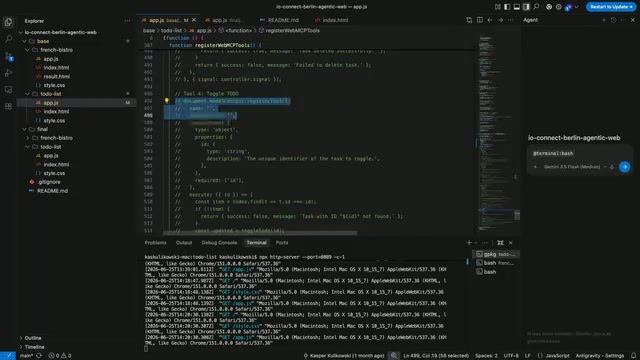Click <function> in the breadcrumb
This screenshot has width=640, height=360.
(238, 31)
